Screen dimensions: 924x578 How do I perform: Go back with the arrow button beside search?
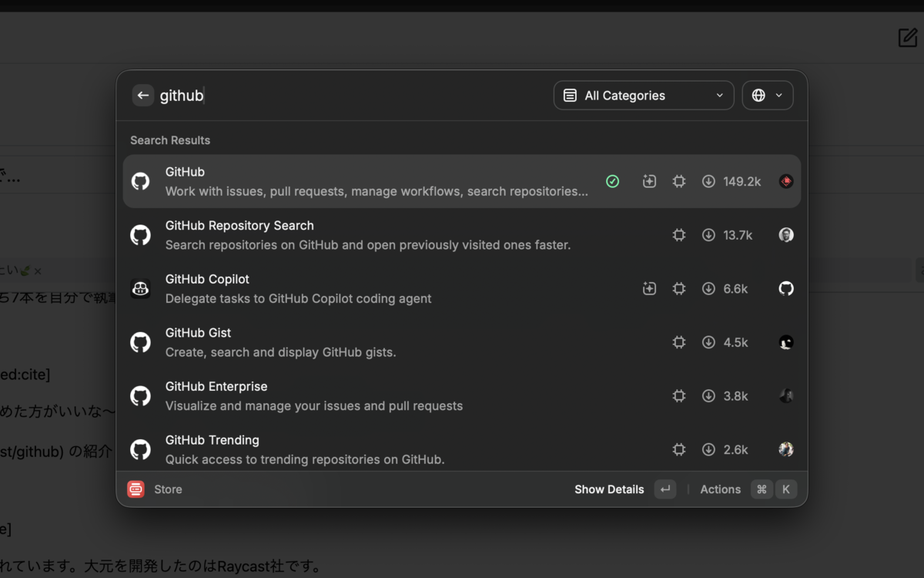[142, 96]
